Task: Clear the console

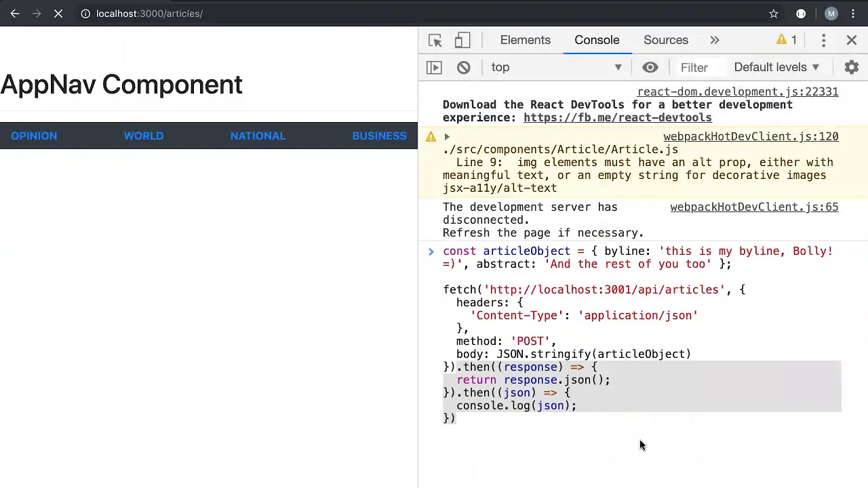Action: 464,67
